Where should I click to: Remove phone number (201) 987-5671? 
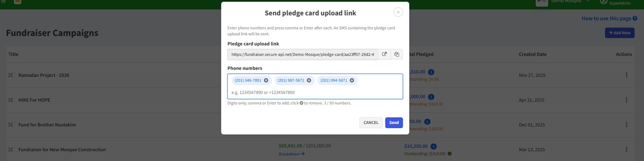(309, 80)
